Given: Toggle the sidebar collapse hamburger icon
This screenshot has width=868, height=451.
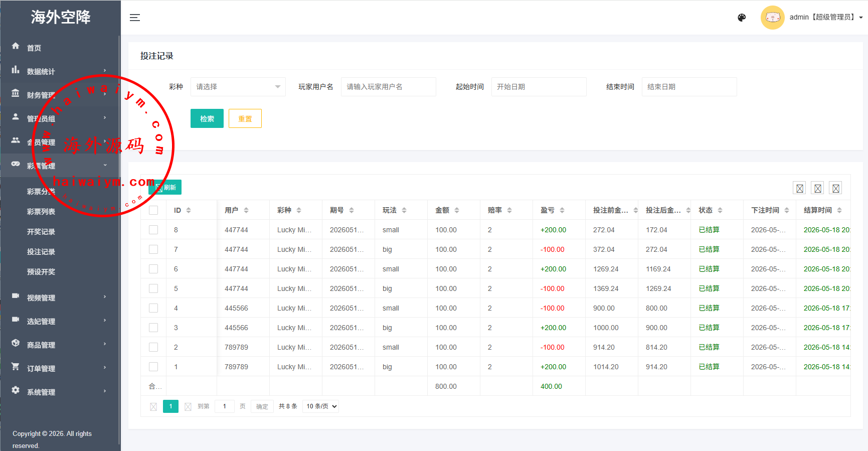Looking at the screenshot, I should pyautogui.click(x=135, y=18).
